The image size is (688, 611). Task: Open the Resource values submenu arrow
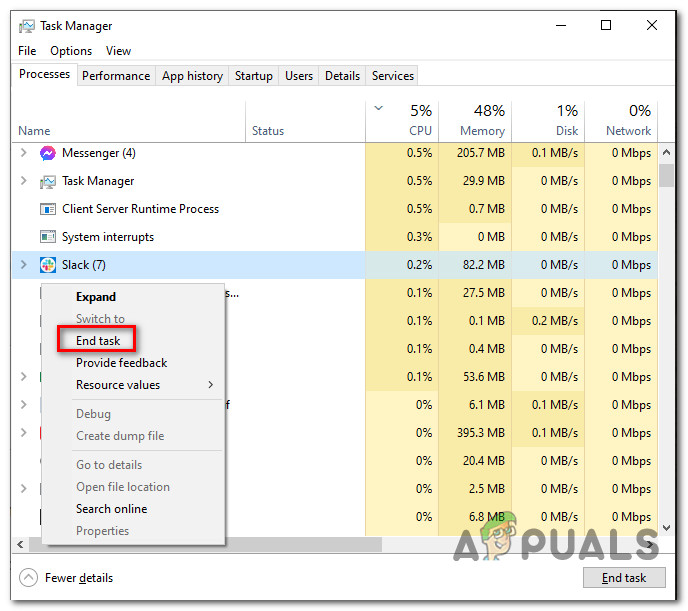(x=211, y=385)
